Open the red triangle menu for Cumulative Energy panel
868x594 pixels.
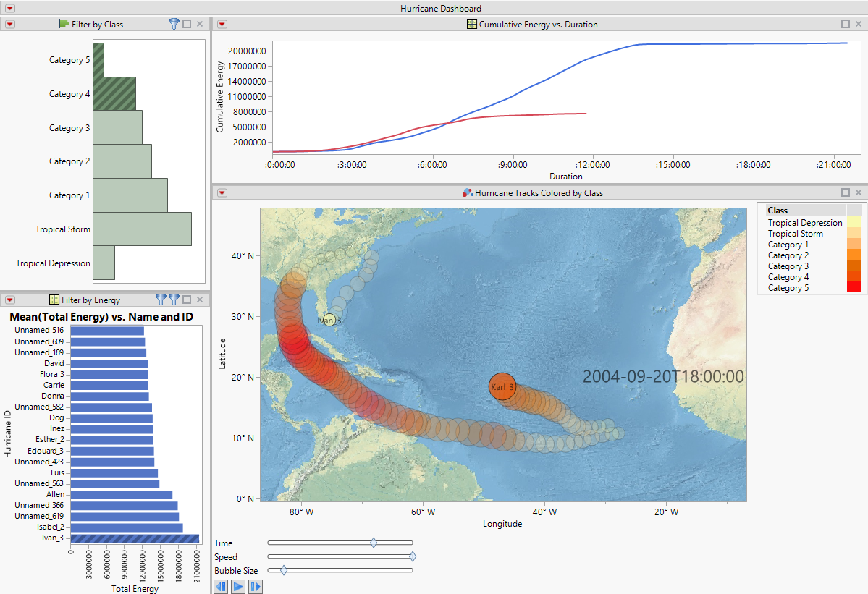(222, 24)
